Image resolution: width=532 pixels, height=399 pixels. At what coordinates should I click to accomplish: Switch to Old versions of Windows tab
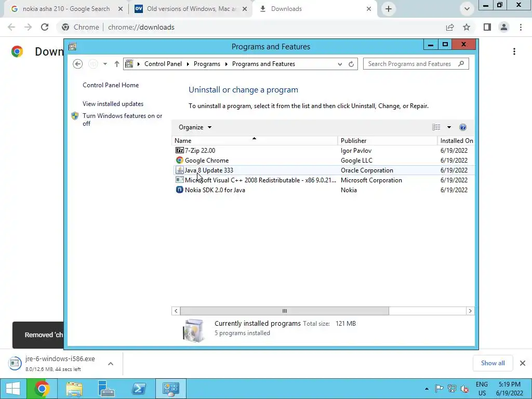click(191, 9)
